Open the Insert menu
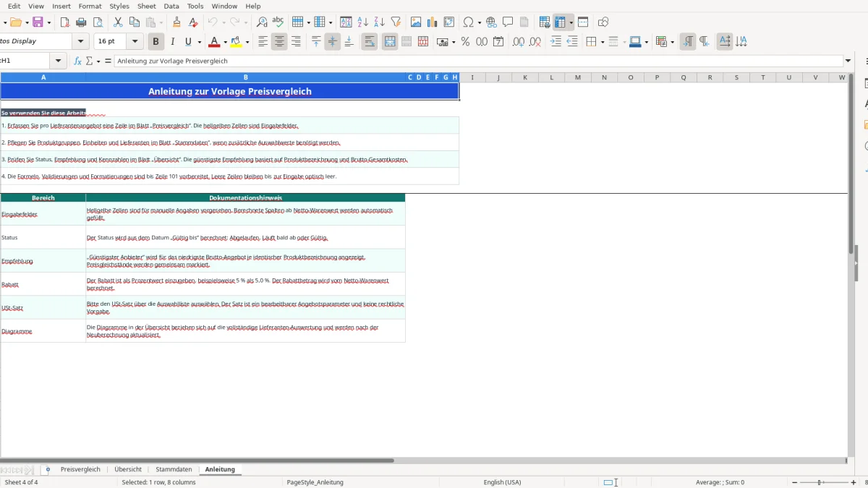Viewport: 868px width, 488px height. click(x=61, y=6)
